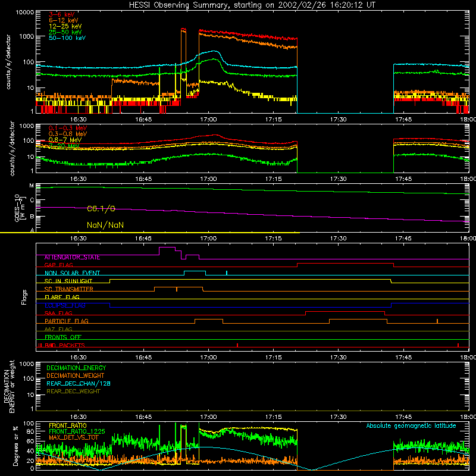Screen dimensions: 476x476
Task: Click the 'C' class tick in GOES panel
Action: (x=32, y=201)
